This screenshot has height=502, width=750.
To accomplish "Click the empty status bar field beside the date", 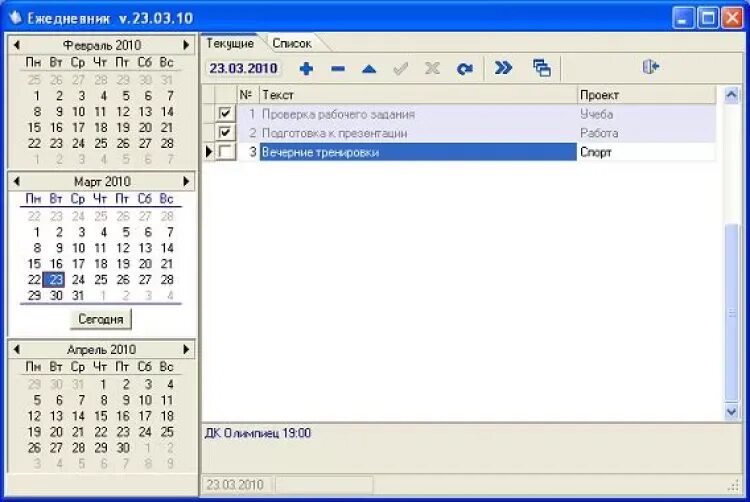I will point(324,485).
